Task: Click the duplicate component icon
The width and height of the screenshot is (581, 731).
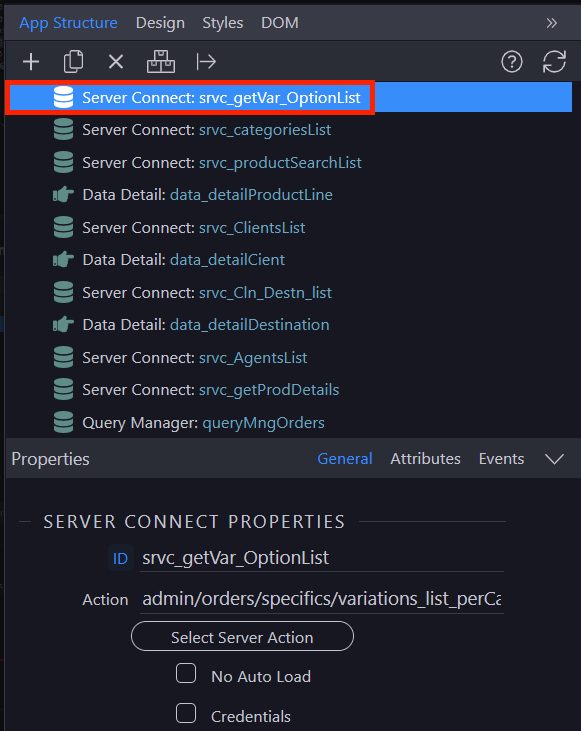Action: pyautogui.click(x=73, y=62)
